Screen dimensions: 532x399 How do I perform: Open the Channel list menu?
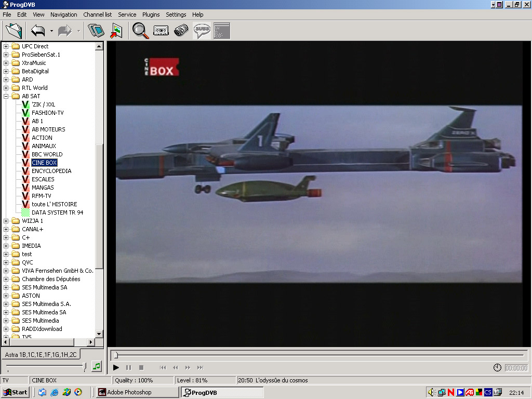[97, 15]
